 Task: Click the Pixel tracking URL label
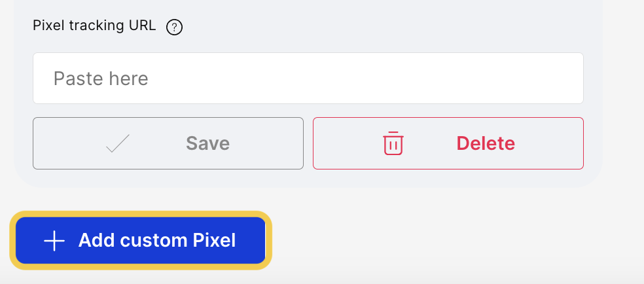[94, 26]
